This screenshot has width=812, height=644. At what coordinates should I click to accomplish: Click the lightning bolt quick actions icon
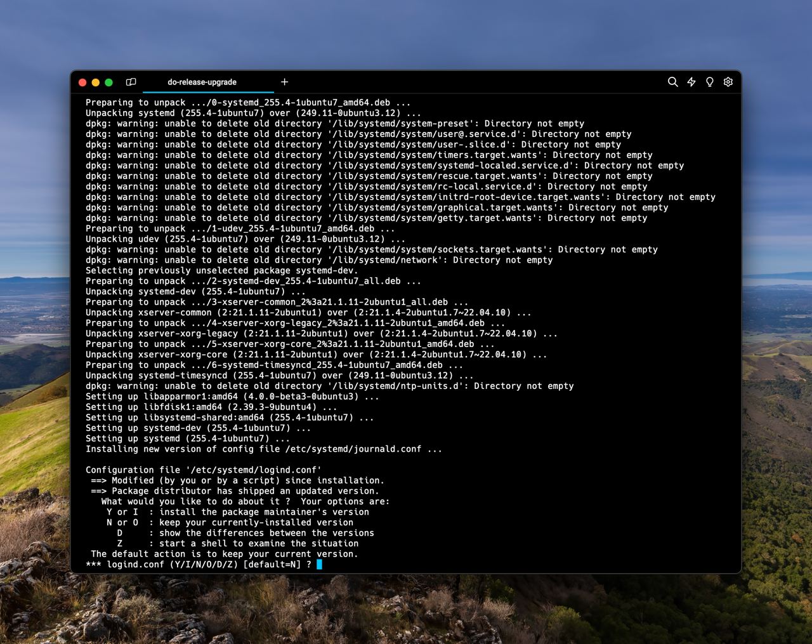(x=691, y=82)
